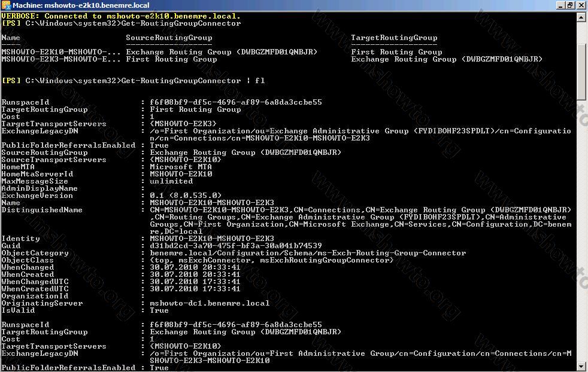
Task: Minimize the Exchange shell window
Action: (x=560, y=5)
